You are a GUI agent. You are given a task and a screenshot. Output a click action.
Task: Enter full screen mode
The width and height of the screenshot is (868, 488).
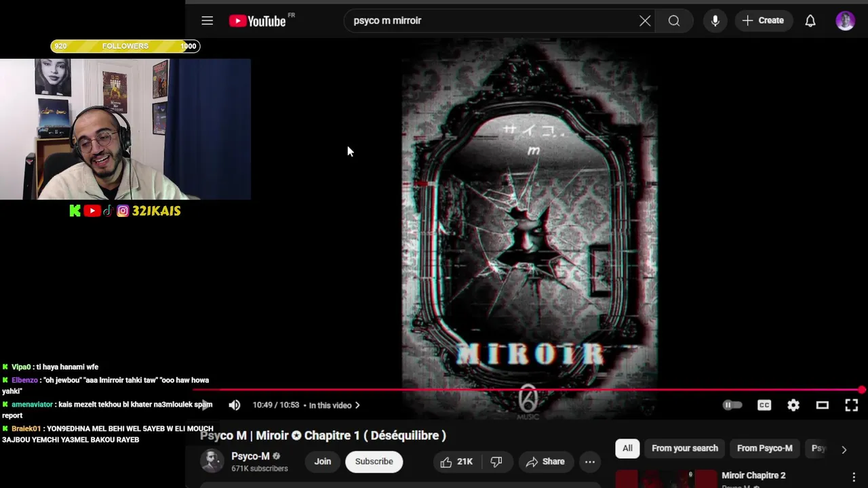852,405
